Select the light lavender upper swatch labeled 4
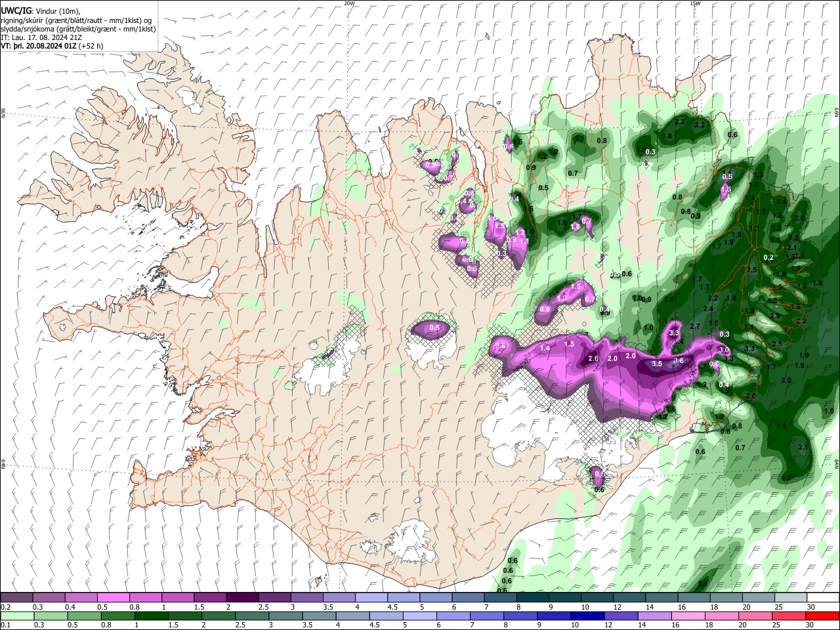This screenshot has width=840, height=630. (371, 598)
